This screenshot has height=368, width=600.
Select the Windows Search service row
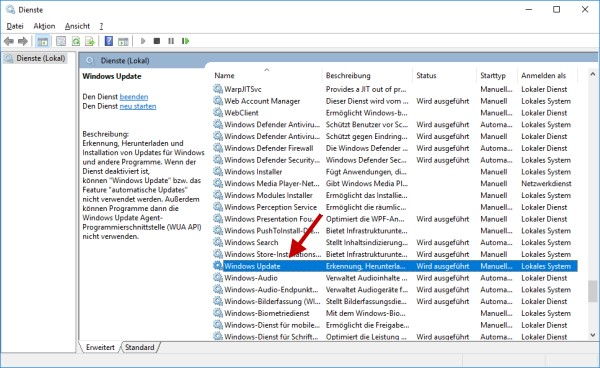coord(395,243)
